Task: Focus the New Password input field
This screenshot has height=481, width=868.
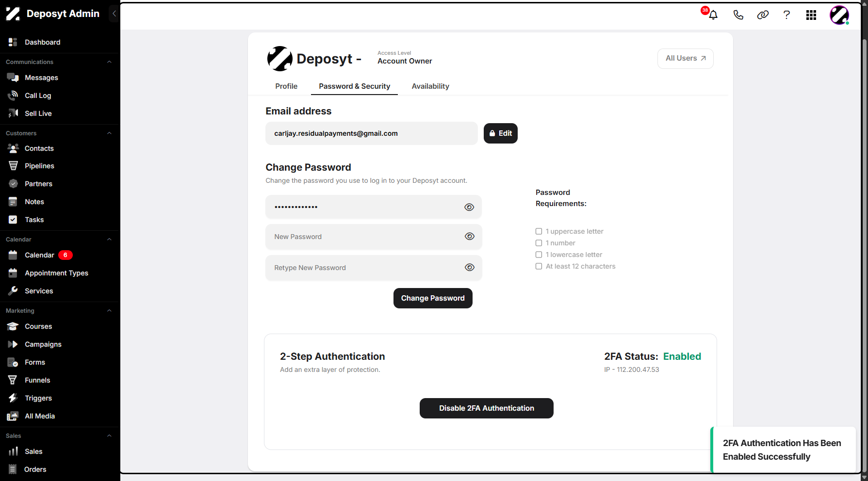Action: point(374,237)
